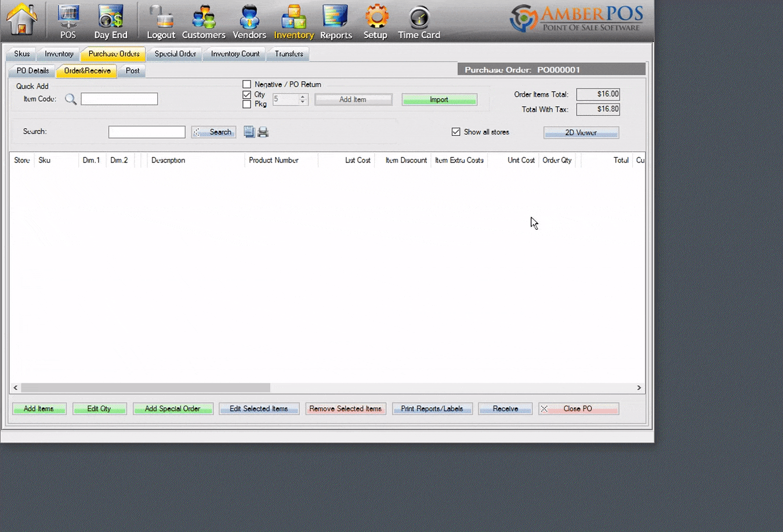Viewport: 783px width, 532px height.
Task: Click the right arrow of horizontal scrollbar
Action: click(x=639, y=388)
